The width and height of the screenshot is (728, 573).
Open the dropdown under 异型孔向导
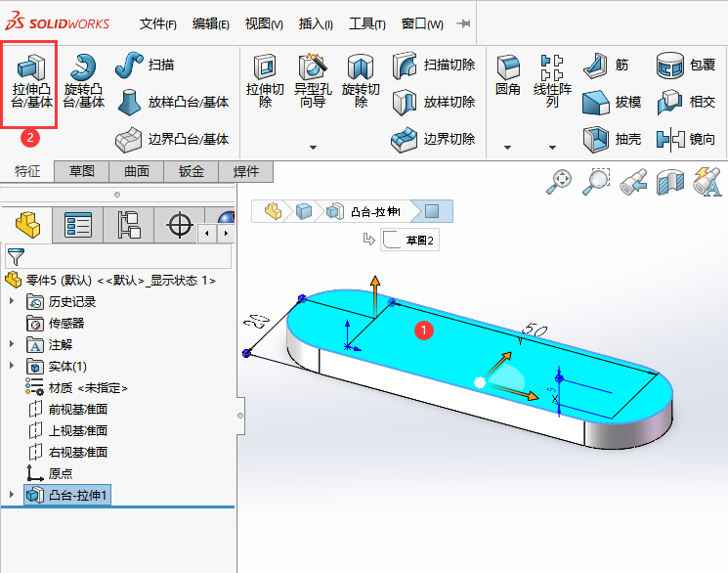point(313,148)
